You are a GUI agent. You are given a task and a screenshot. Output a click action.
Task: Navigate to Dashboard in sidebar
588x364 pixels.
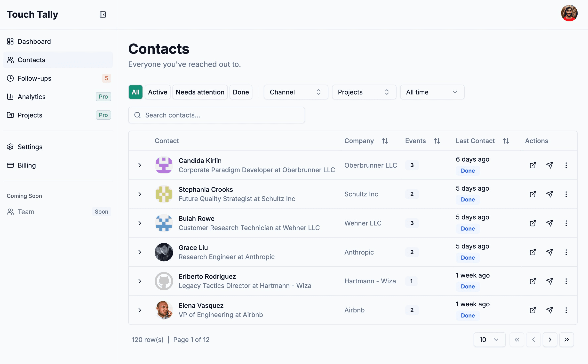34,41
